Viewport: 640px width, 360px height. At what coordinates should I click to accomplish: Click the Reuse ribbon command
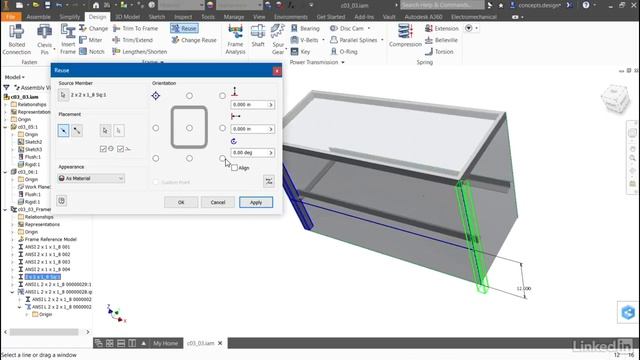[x=184, y=28]
